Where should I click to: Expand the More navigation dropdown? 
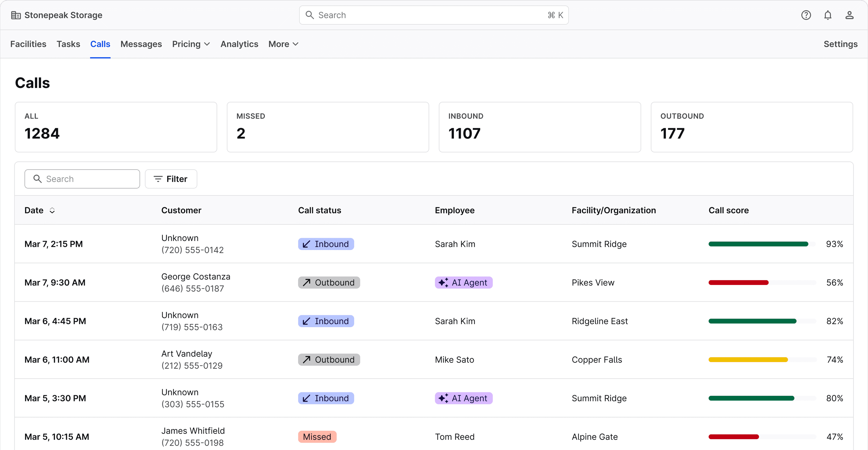[283, 44]
